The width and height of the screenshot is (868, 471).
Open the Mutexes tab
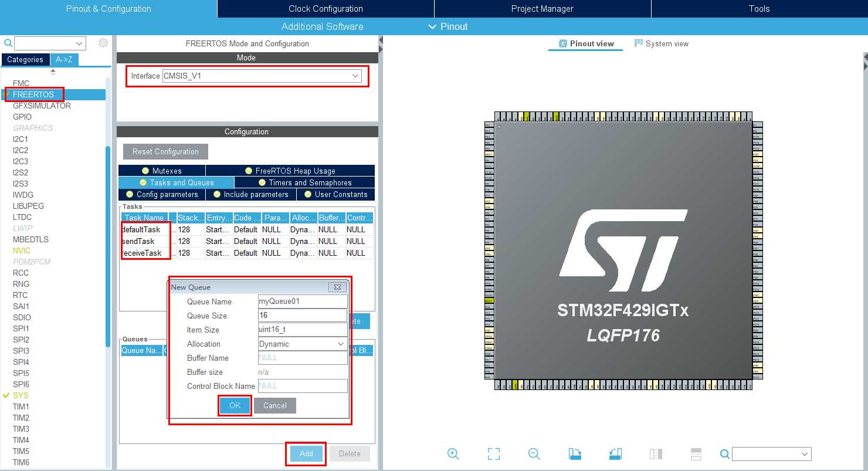pos(162,171)
